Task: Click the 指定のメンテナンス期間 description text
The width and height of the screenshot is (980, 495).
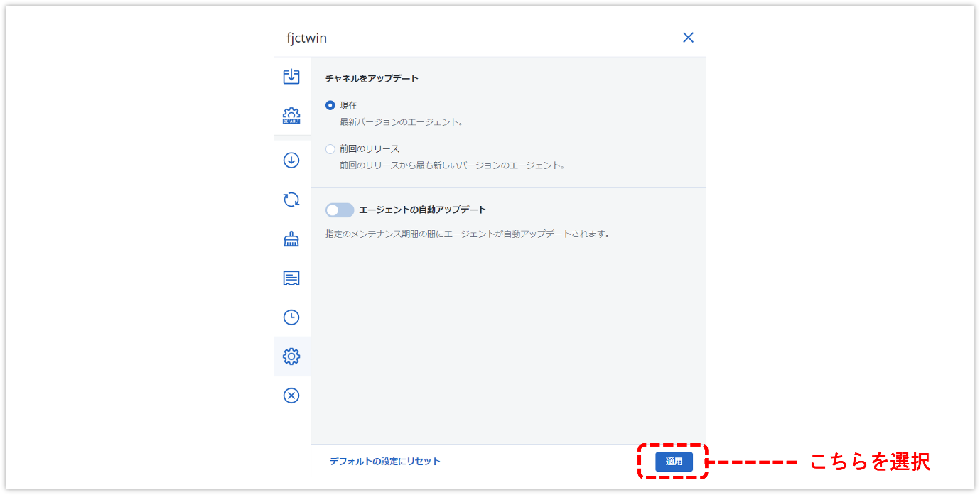Action: (468, 234)
